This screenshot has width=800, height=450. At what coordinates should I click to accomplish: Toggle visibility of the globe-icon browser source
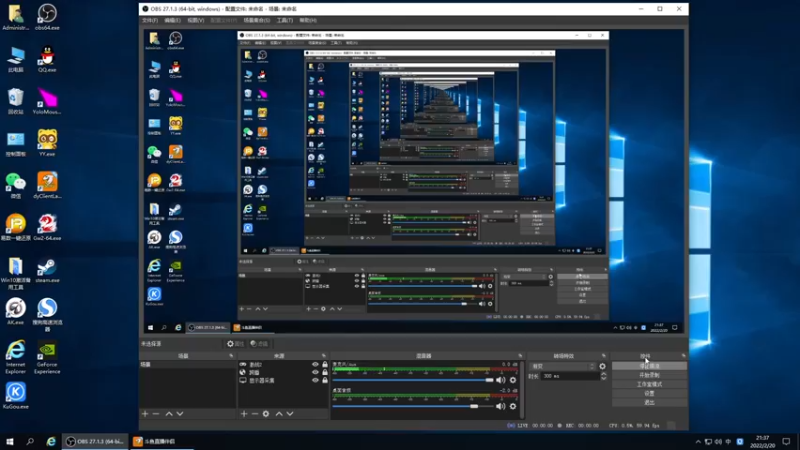pos(315,372)
